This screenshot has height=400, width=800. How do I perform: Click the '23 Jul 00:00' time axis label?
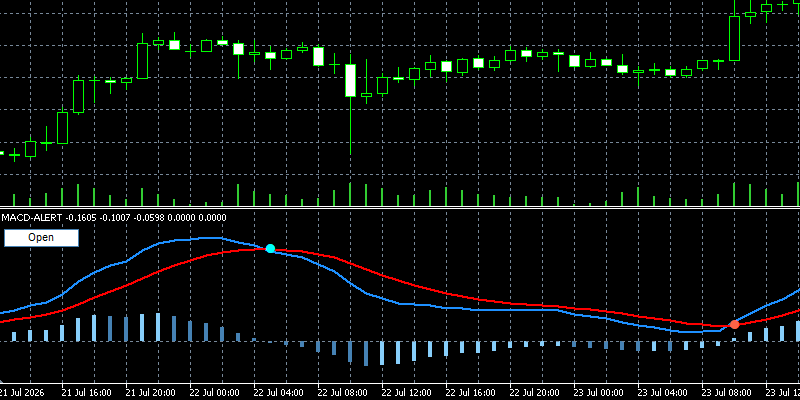pyautogui.click(x=598, y=393)
